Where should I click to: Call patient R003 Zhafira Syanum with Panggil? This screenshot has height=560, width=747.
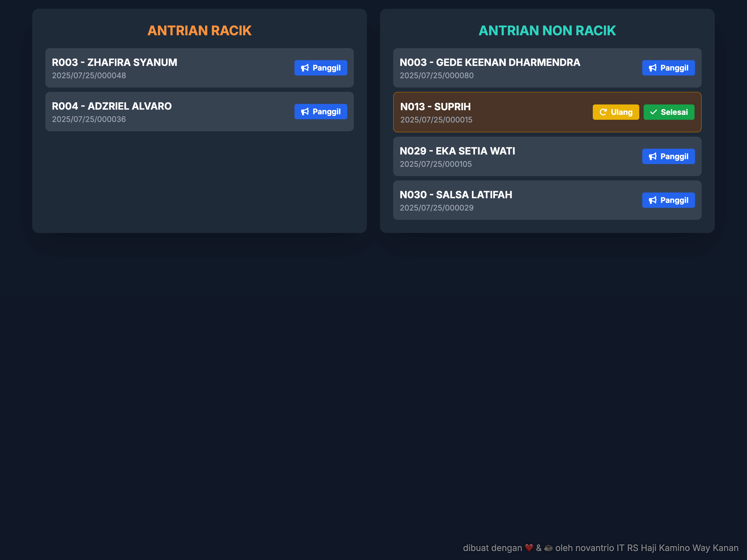[320, 68]
